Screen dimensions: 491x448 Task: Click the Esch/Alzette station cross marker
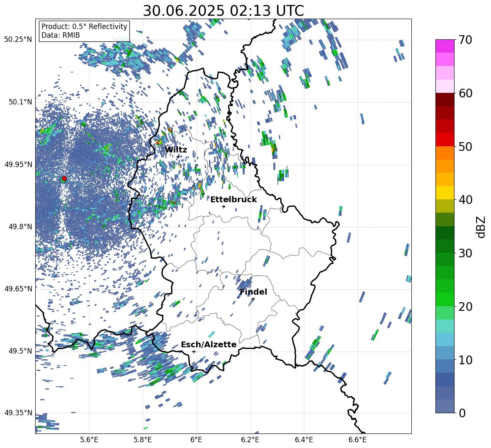(194, 351)
